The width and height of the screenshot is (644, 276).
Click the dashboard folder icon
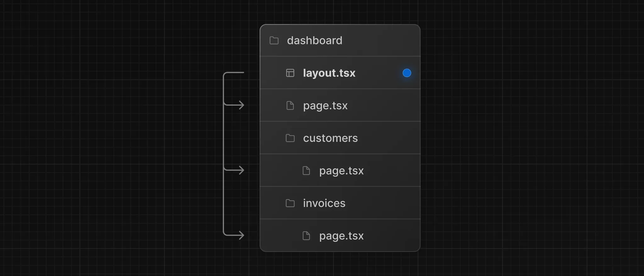click(274, 41)
